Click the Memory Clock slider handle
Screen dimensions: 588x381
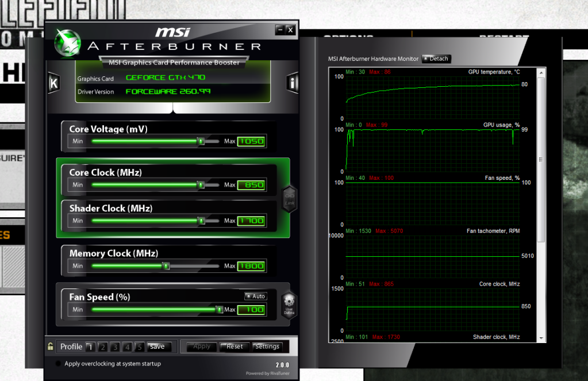click(166, 266)
